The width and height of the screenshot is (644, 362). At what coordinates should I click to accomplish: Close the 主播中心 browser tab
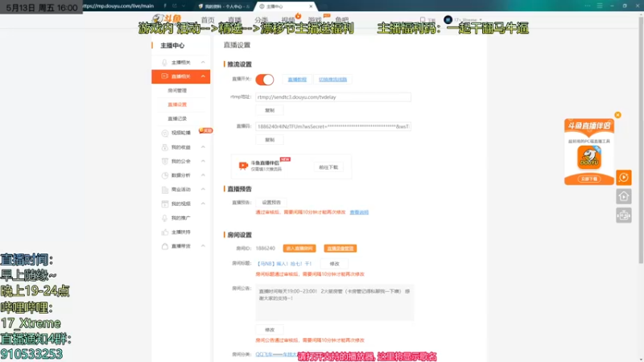pos(311,6)
